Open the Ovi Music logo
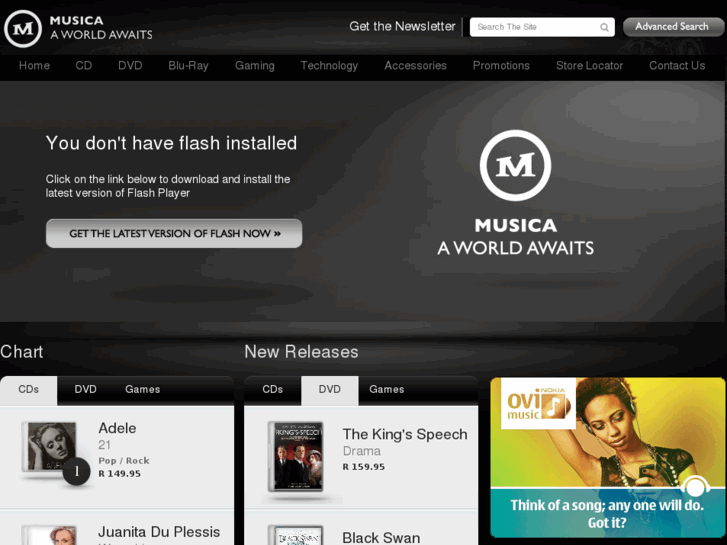Image resolution: width=727 pixels, height=545 pixels. [538, 404]
